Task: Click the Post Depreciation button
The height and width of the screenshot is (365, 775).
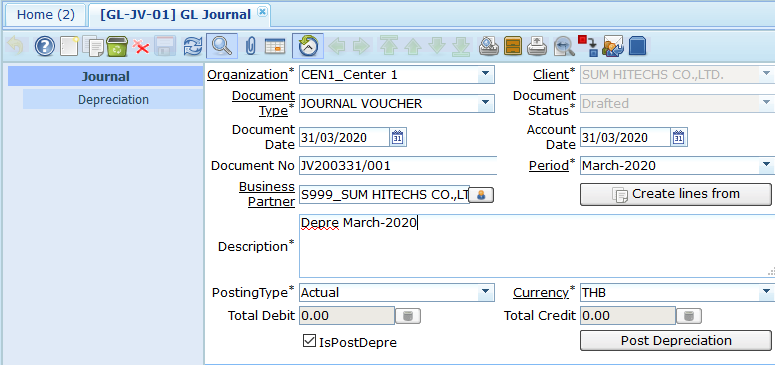Action: click(x=675, y=341)
